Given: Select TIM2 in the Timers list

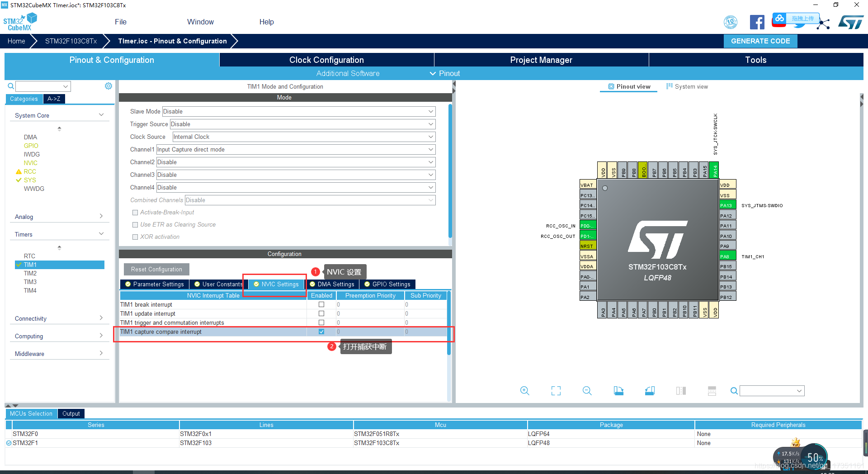Looking at the screenshot, I should (30, 273).
